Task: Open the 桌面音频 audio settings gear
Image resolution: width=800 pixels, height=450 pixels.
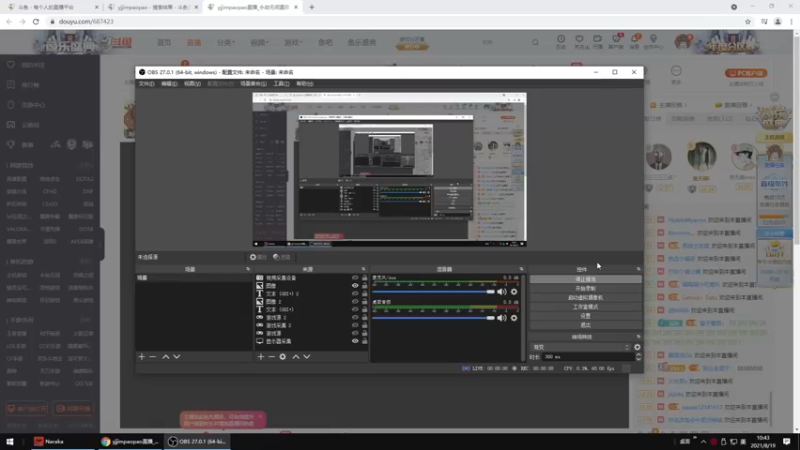Action: [514, 318]
